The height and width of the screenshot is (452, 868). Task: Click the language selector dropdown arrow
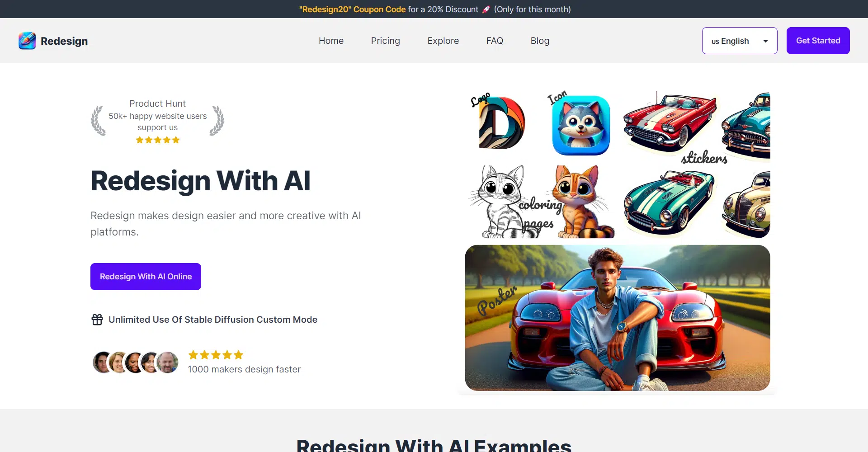pyautogui.click(x=765, y=41)
